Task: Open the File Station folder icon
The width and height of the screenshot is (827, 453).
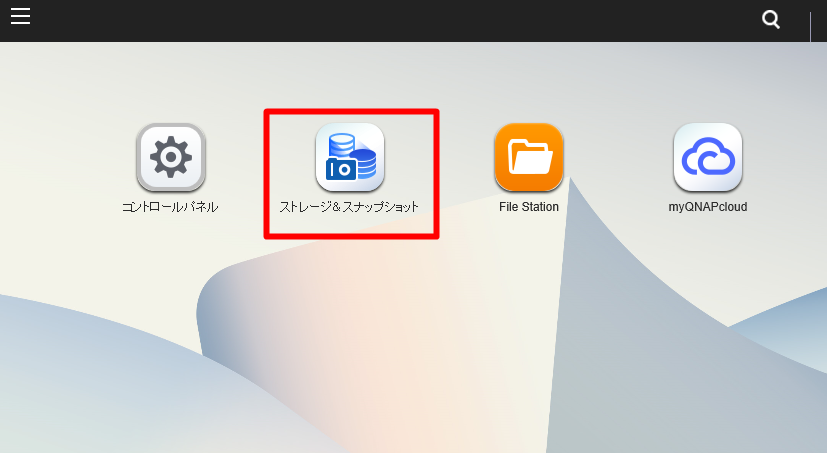Action: 529,157
